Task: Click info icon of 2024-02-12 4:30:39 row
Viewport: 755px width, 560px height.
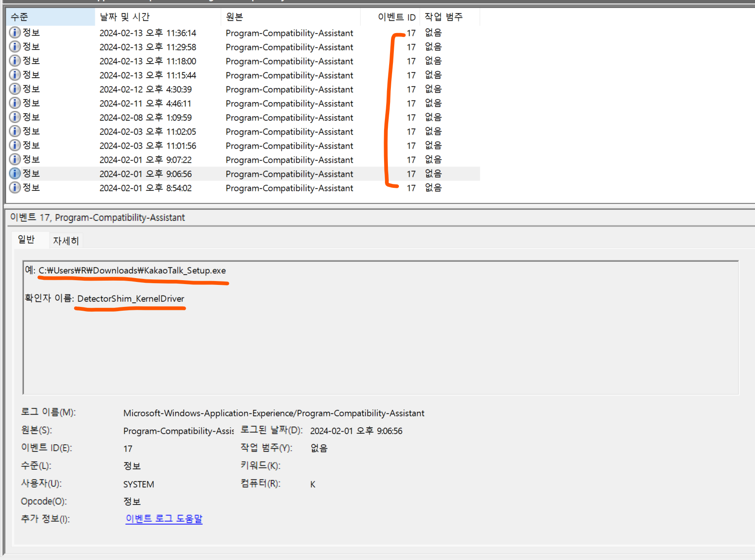Action: click(15, 89)
